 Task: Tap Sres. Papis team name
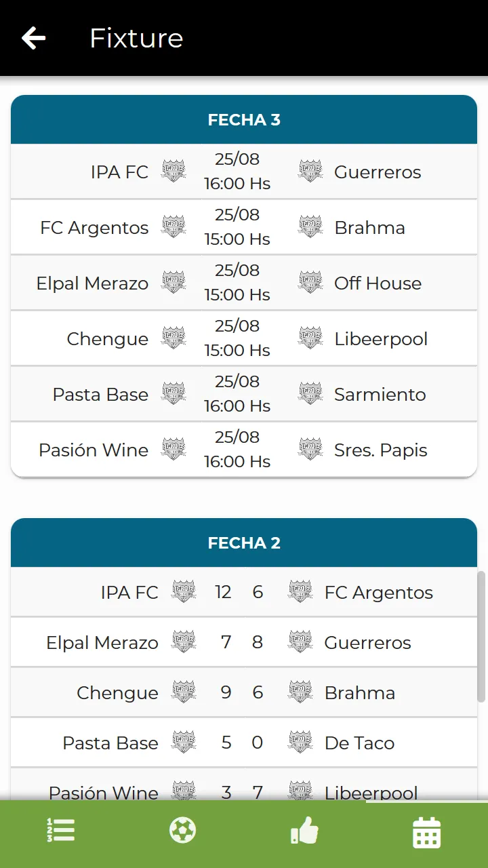click(381, 450)
